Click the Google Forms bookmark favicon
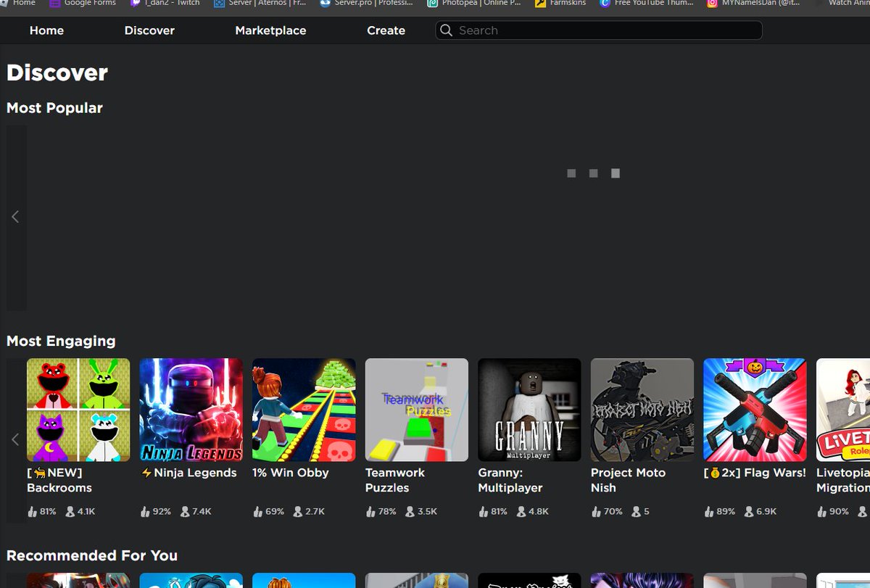Image resolution: width=870 pixels, height=588 pixels. coord(55,3)
